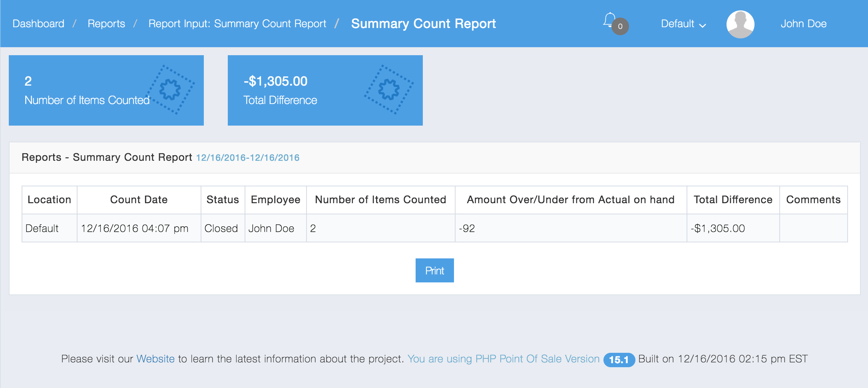
Task: Click the Total Difference column header
Action: click(x=733, y=200)
